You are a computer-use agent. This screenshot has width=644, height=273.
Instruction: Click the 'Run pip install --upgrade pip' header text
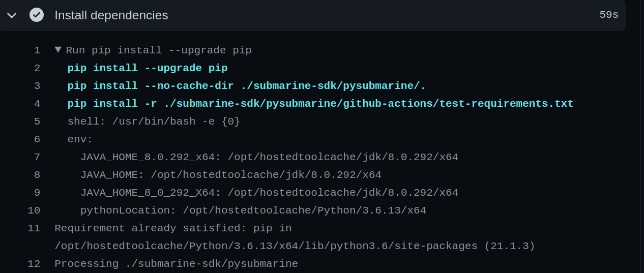point(159,50)
